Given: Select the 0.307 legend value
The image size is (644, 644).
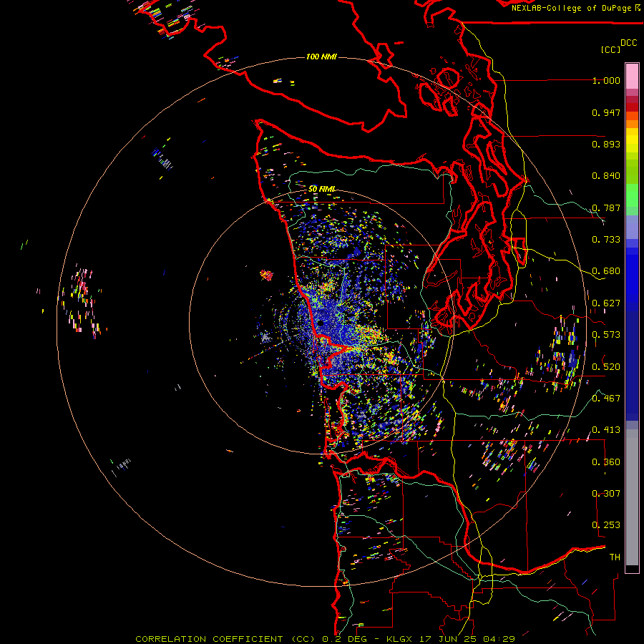Looking at the screenshot, I should pos(606,493).
